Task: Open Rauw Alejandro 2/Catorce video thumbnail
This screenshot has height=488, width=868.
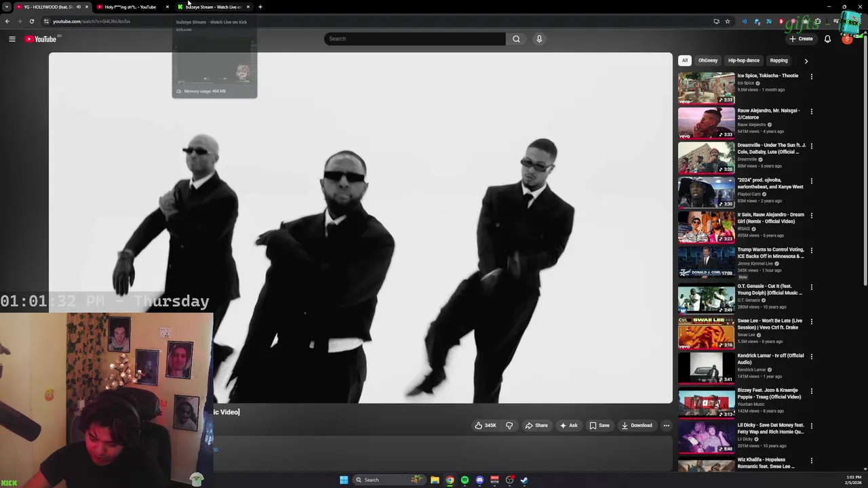Action: point(706,123)
